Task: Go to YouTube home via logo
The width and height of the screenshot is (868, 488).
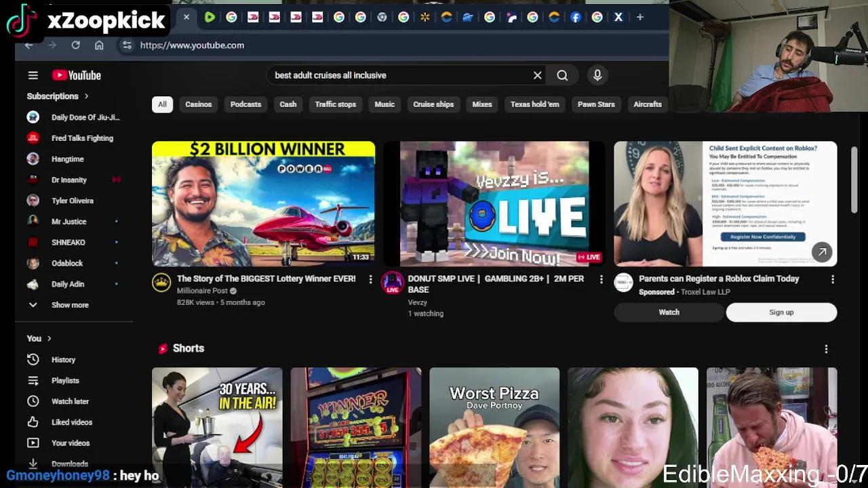Action: (x=76, y=75)
